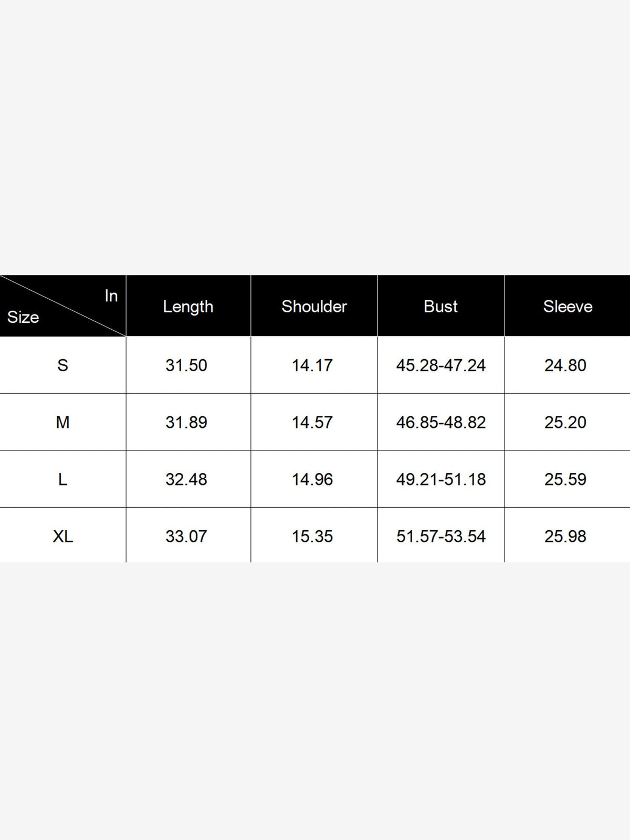Viewport: 630px width, 840px height.
Task: Click the Sleeve column header
Action: (568, 306)
